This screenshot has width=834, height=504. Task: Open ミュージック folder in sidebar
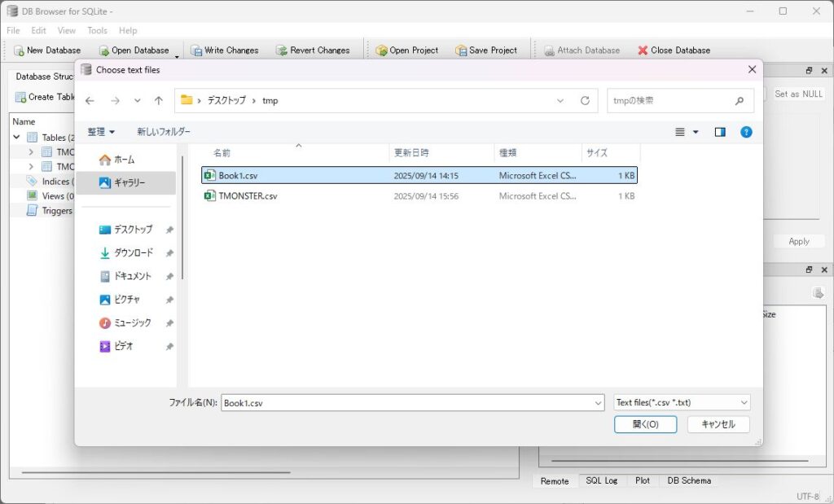tap(133, 323)
